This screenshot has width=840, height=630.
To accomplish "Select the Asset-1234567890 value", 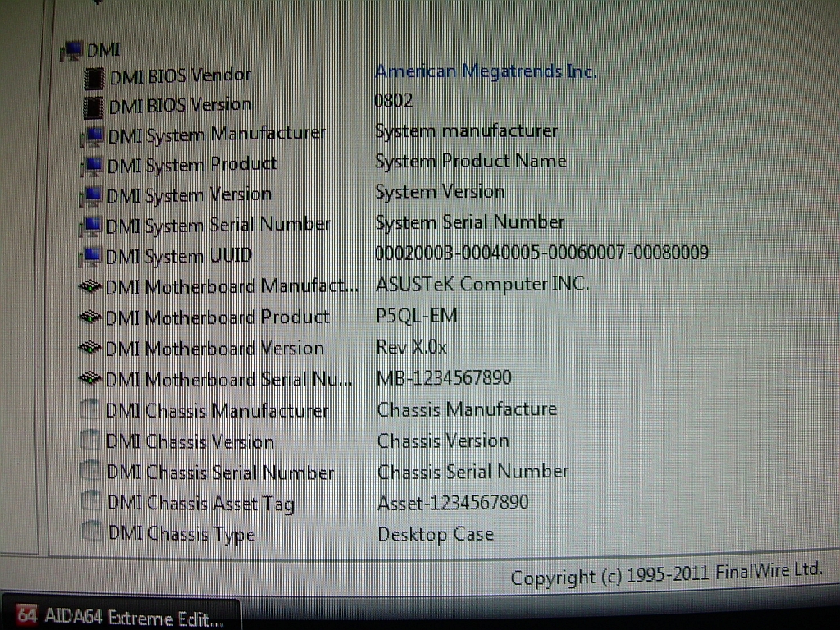I will click(453, 503).
